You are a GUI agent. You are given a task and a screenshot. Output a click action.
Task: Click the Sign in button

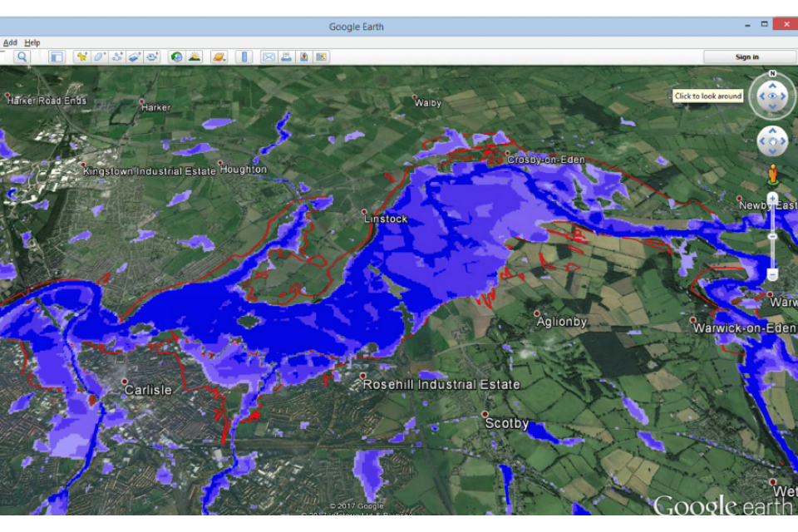tap(746, 57)
